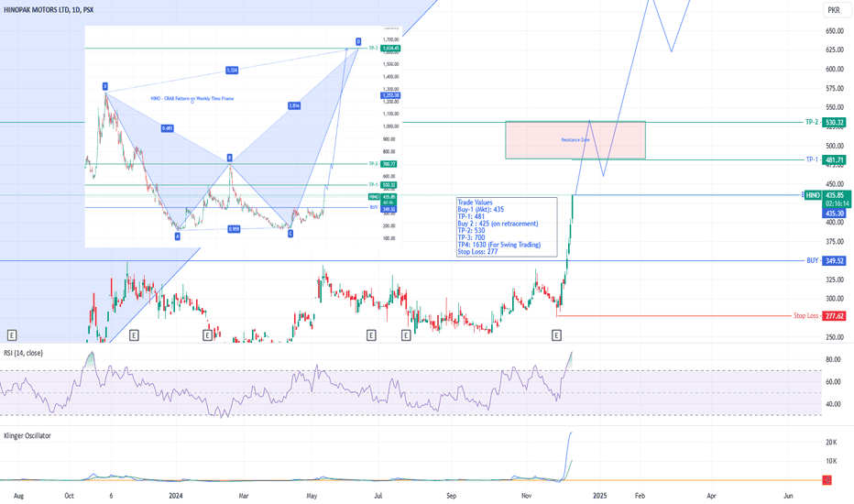Click the blue 349.52 price tag on the right axis

click(834, 261)
